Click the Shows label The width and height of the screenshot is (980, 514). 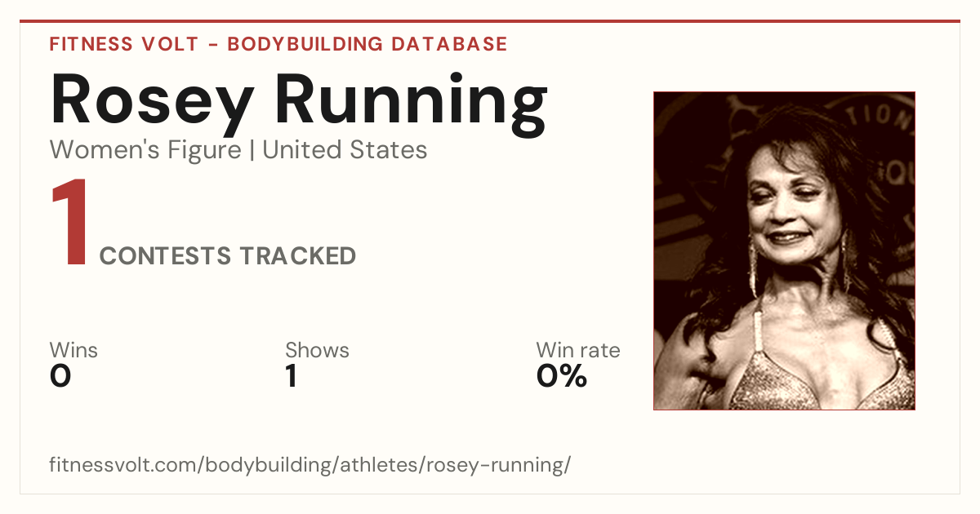point(317,351)
